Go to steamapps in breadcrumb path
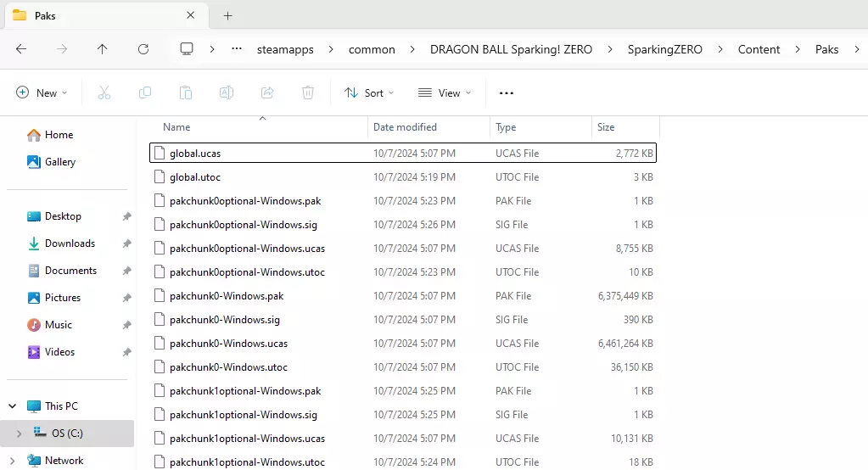Image resolution: width=868 pixels, height=470 pixels. 285,49
